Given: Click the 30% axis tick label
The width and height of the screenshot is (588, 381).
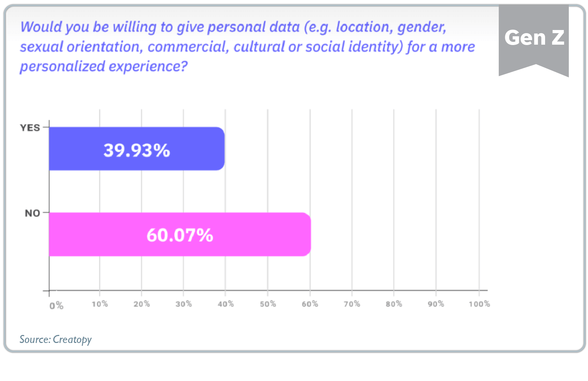Looking at the screenshot, I should (x=184, y=304).
